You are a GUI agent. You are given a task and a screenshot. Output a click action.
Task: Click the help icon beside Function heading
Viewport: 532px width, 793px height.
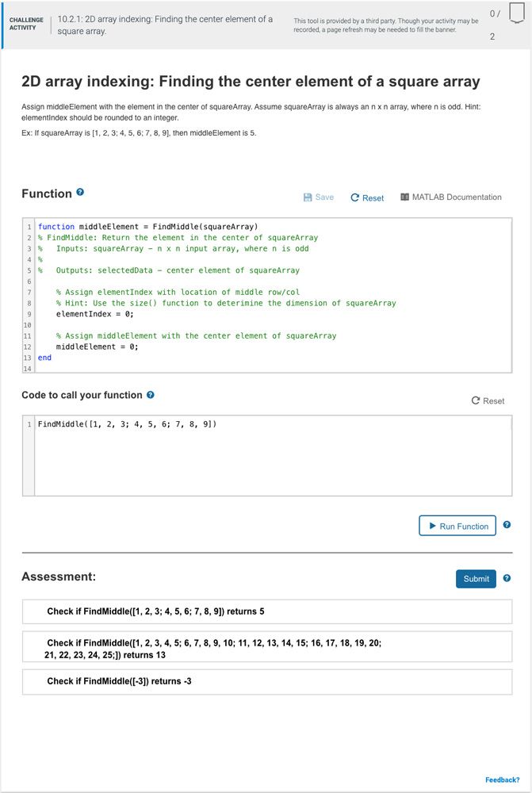pos(80,193)
